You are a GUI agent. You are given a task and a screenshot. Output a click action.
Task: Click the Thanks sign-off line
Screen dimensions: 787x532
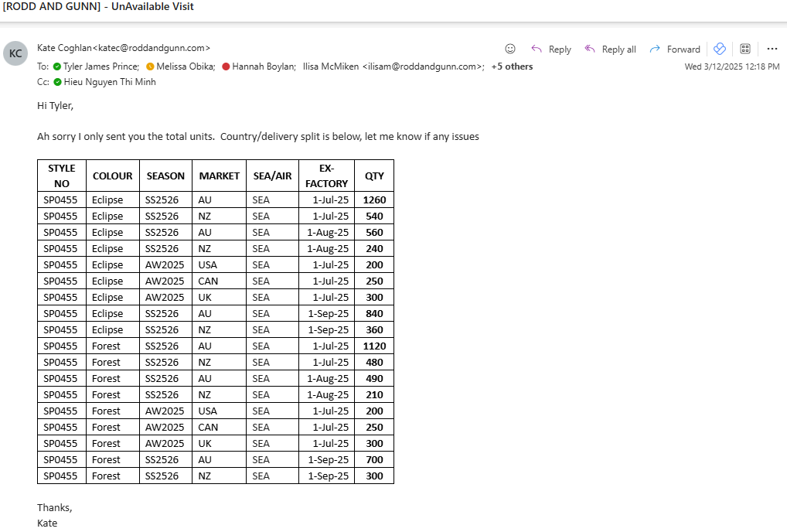55,507
